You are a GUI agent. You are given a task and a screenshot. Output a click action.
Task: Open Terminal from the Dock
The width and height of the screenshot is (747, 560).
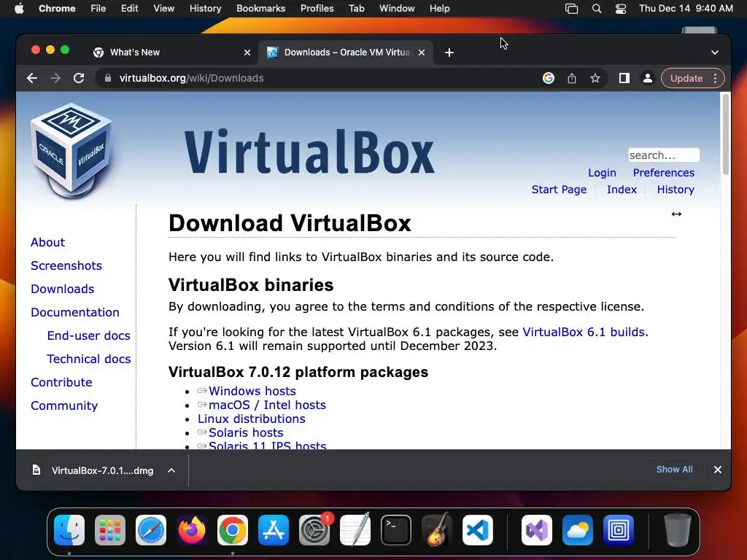click(x=396, y=530)
